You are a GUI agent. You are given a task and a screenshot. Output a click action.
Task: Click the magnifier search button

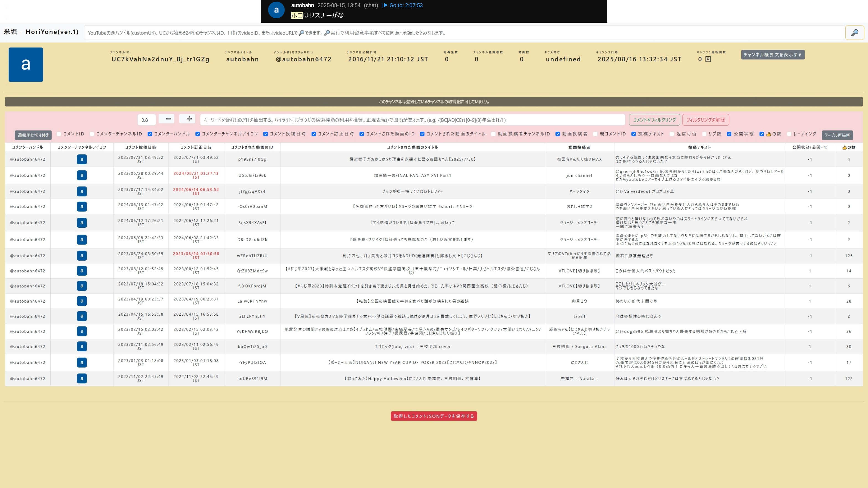coord(854,33)
